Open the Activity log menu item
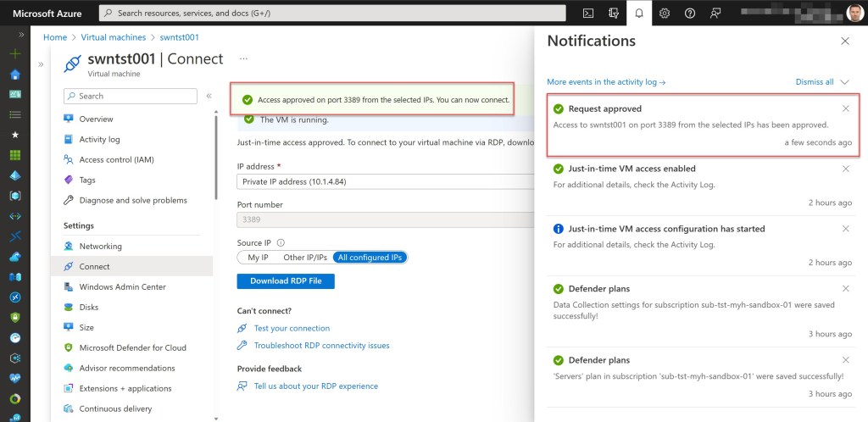This screenshot has width=868, height=422. 99,139
